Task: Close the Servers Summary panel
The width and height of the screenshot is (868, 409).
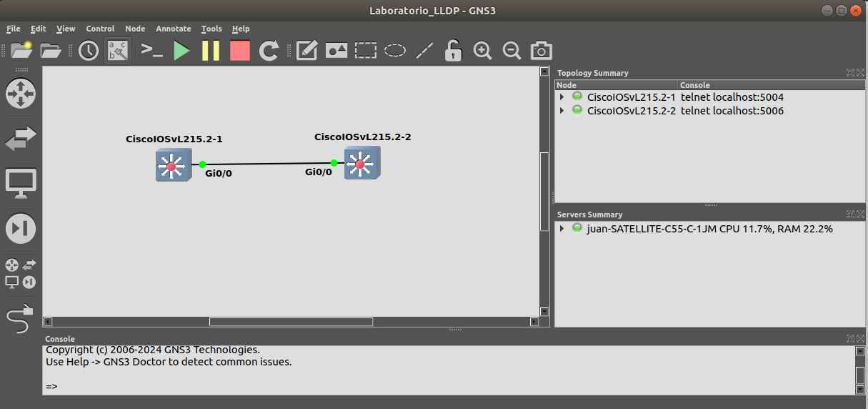Action: [860, 214]
